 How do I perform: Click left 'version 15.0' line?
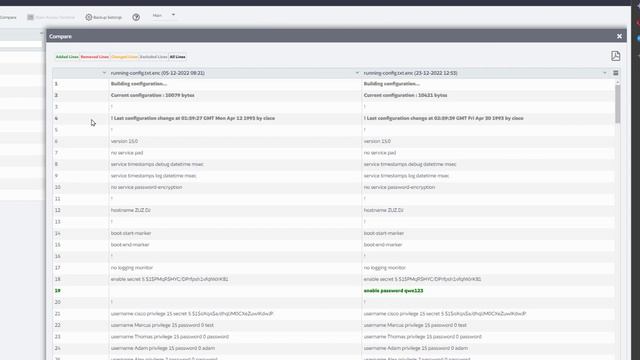pyautogui.click(x=124, y=141)
